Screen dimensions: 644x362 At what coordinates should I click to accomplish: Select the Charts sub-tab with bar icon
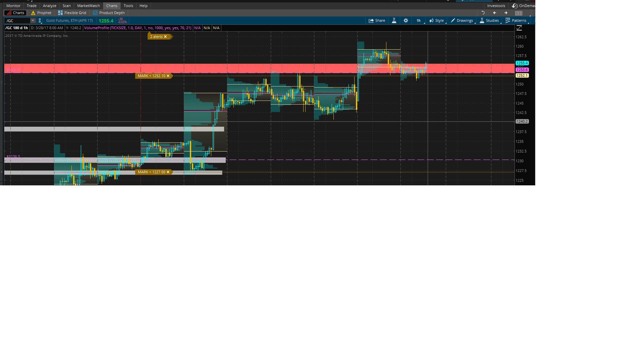[x=15, y=13]
